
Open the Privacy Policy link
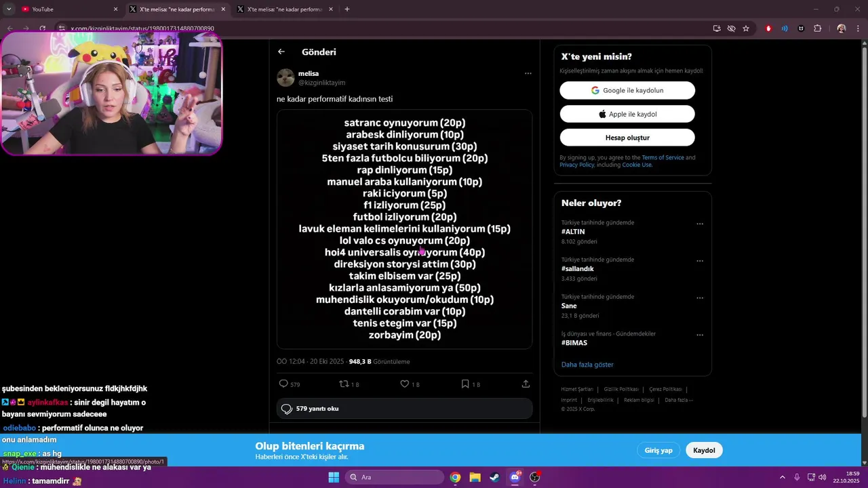click(577, 165)
